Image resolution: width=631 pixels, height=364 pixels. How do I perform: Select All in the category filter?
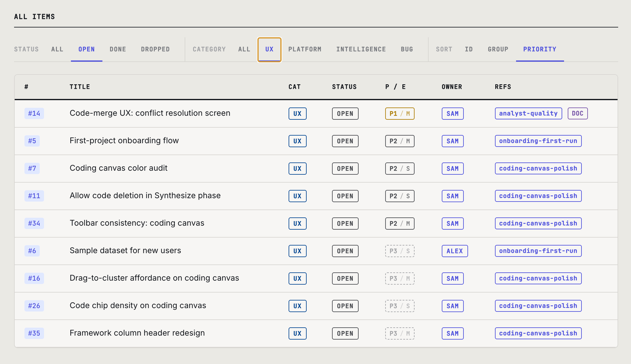click(244, 49)
